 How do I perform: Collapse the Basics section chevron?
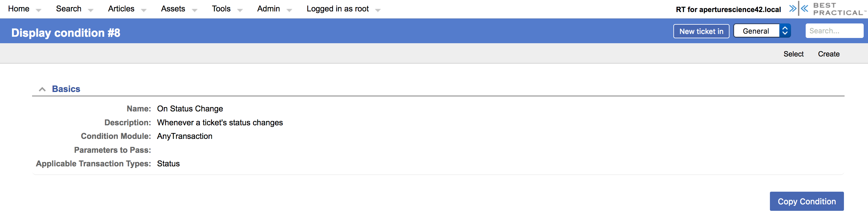pyautogui.click(x=42, y=90)
